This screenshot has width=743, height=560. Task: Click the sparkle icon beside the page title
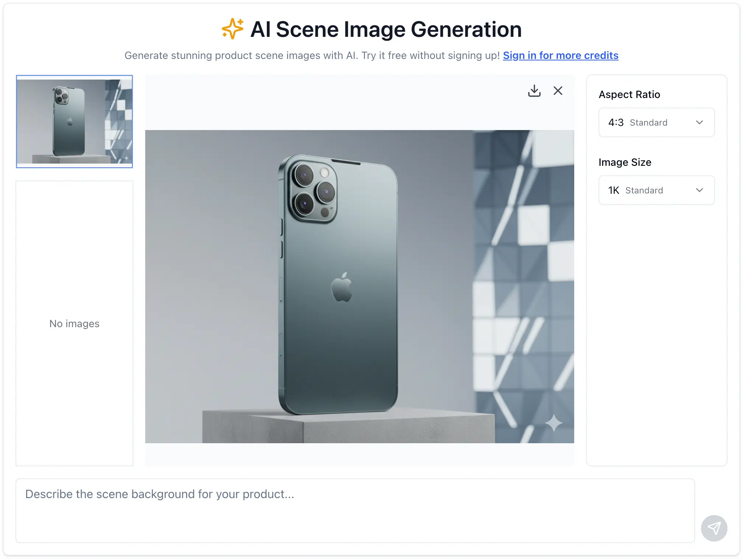(x=232, y=29)
